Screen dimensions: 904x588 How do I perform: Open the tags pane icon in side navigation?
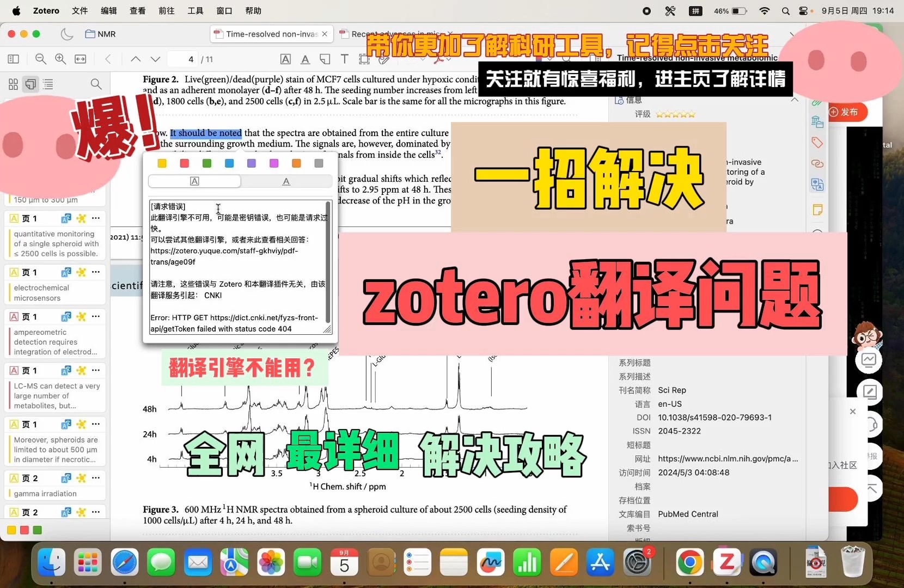tap(817, 143)
